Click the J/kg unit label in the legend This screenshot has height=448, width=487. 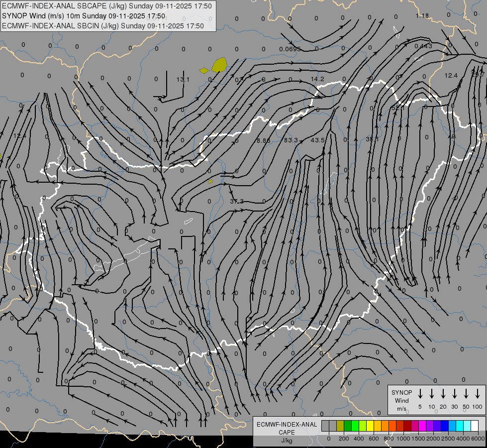(287, 441)
